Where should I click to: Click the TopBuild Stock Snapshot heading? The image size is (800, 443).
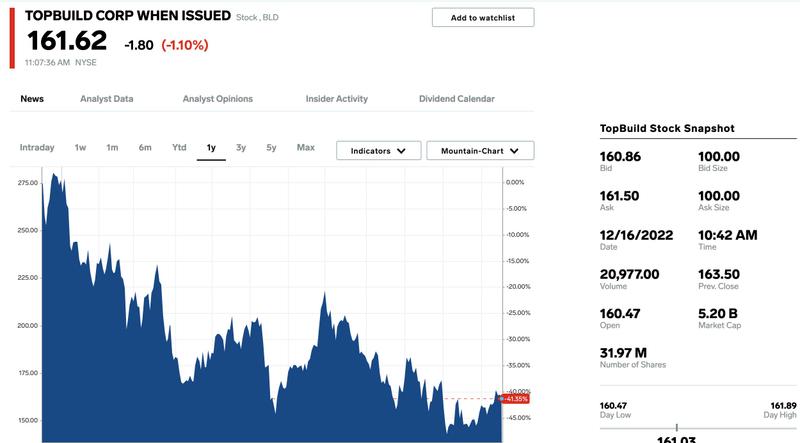(667, 129)
